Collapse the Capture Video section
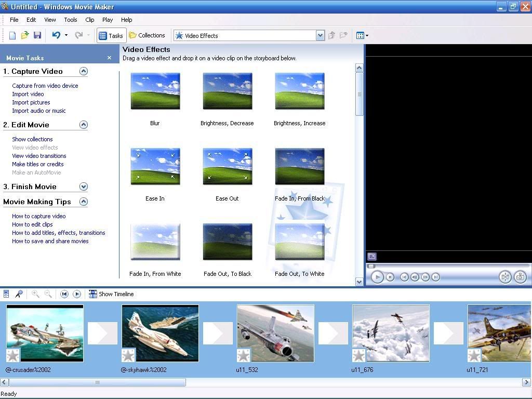 point(84,71)
